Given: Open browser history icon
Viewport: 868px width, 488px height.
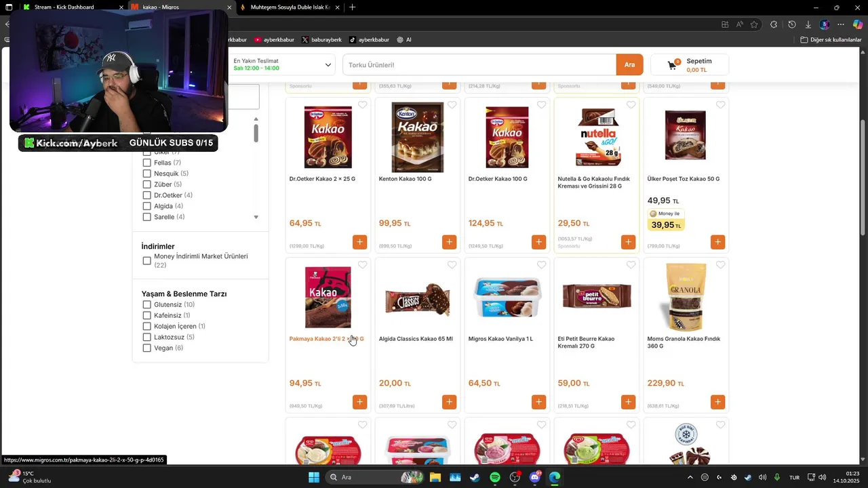Looking at the screenshot, I should (x=791, y=24).
